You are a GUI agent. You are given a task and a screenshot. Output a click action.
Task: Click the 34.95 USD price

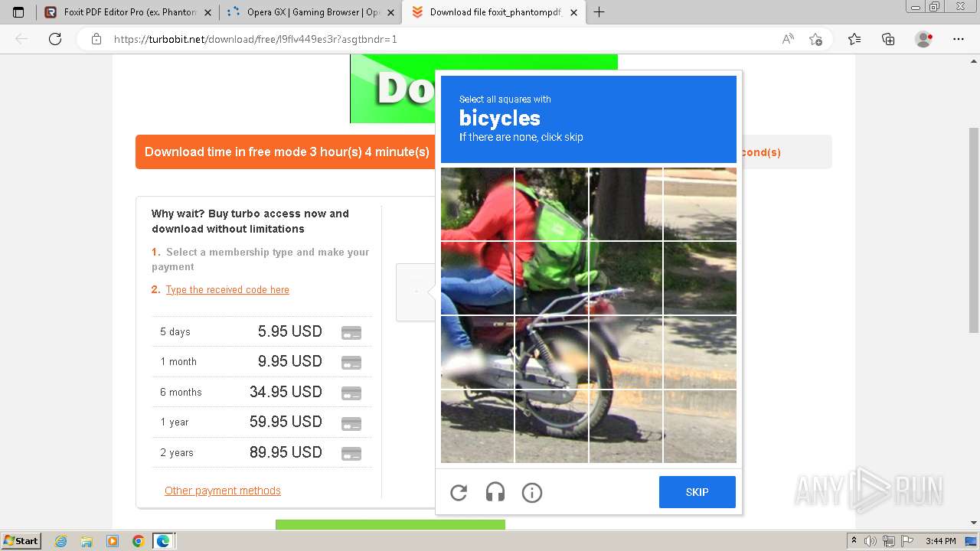click(286, 392)
